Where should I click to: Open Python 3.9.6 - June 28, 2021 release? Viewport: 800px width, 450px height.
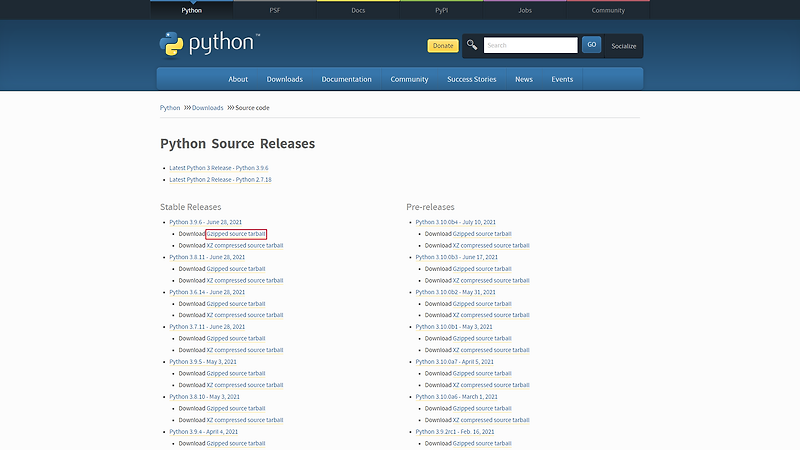(206, 222)
